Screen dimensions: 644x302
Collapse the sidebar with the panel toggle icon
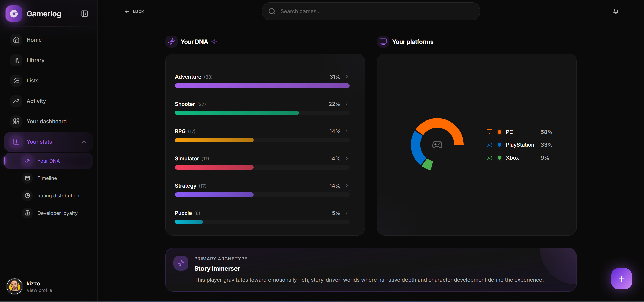84,13
